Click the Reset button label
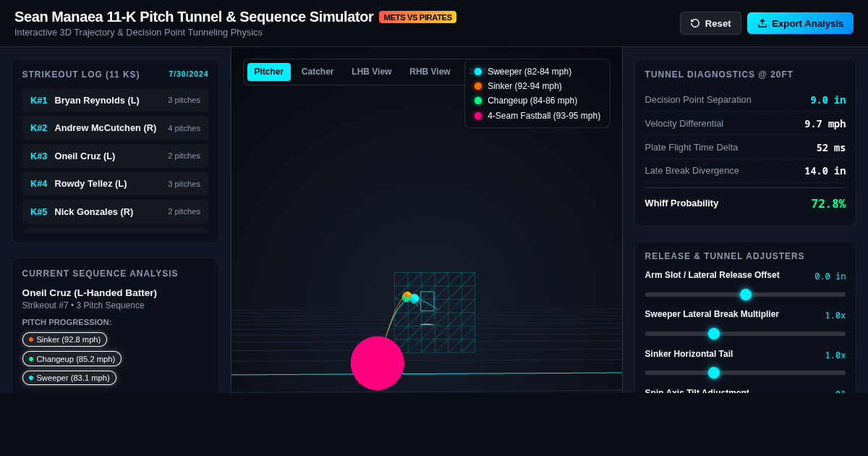 point(718,23)
